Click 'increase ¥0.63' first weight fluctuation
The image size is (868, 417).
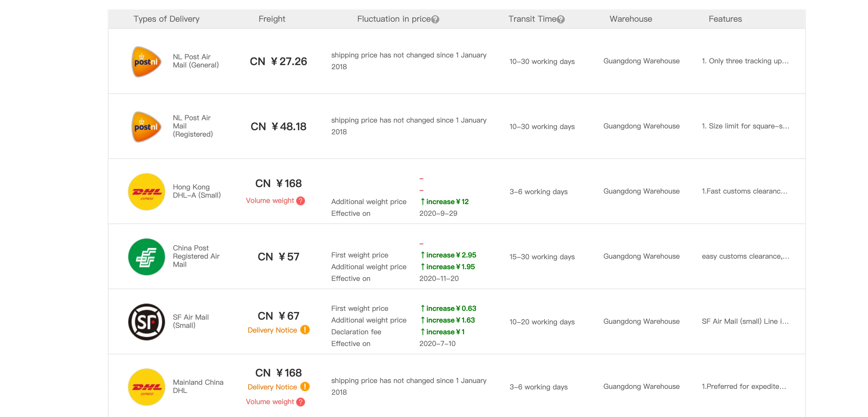(x=448, y=308)
